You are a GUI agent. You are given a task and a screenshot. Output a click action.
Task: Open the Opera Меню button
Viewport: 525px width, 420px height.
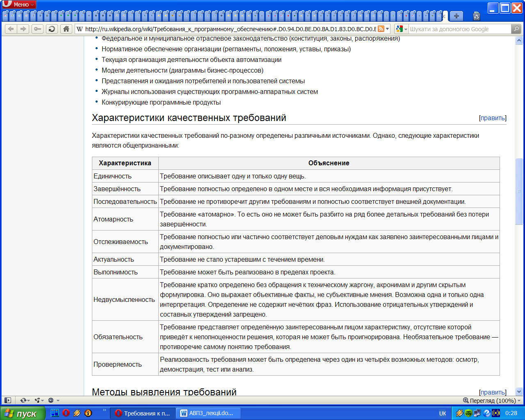tap(19, 5)
